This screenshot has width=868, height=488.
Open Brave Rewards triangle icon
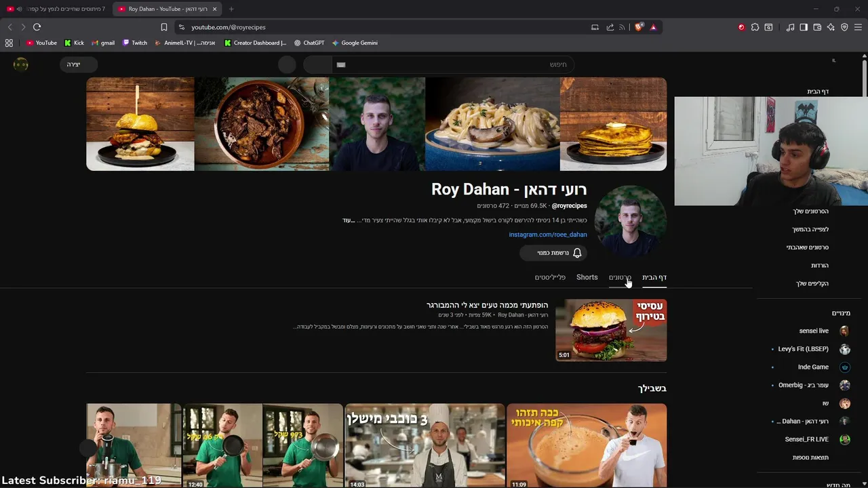[653, 27]
